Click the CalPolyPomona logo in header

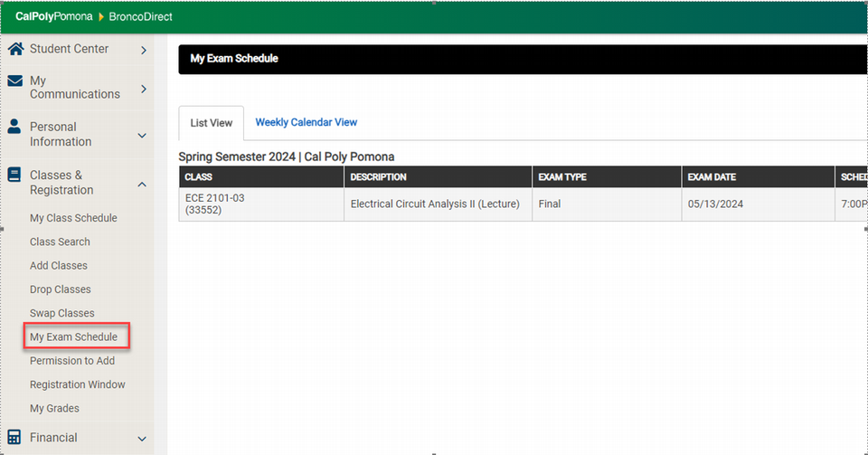53,17
